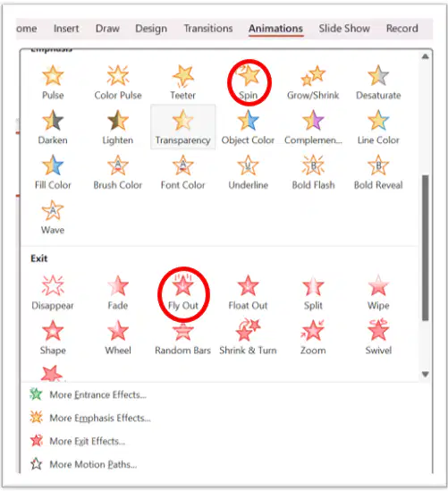This screenshot has width=448, height=491.
Task: Choose the Teeter emphasis animation
Action: pos(182,82)
